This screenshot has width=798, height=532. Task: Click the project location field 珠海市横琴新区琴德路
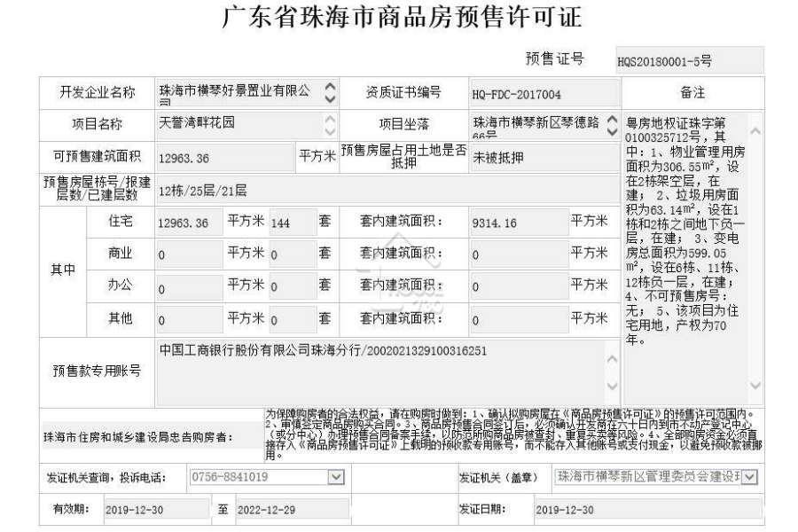(x=544, y=125)
